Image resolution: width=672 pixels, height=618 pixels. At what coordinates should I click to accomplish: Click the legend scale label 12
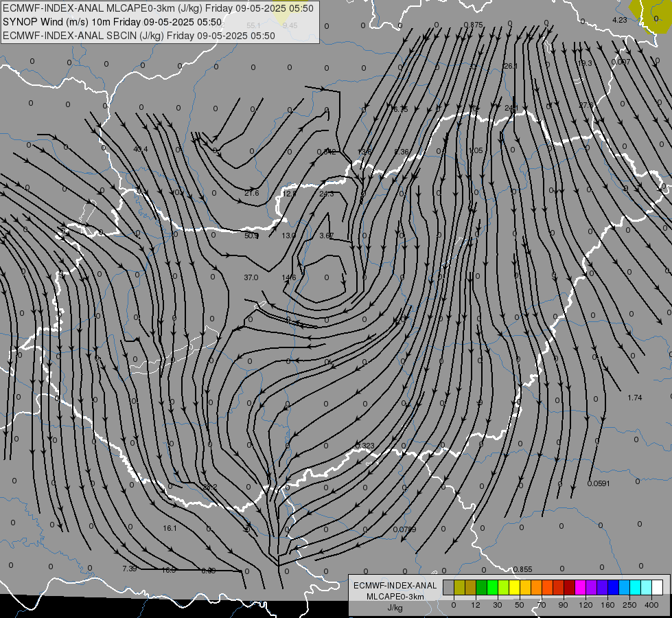476,605
